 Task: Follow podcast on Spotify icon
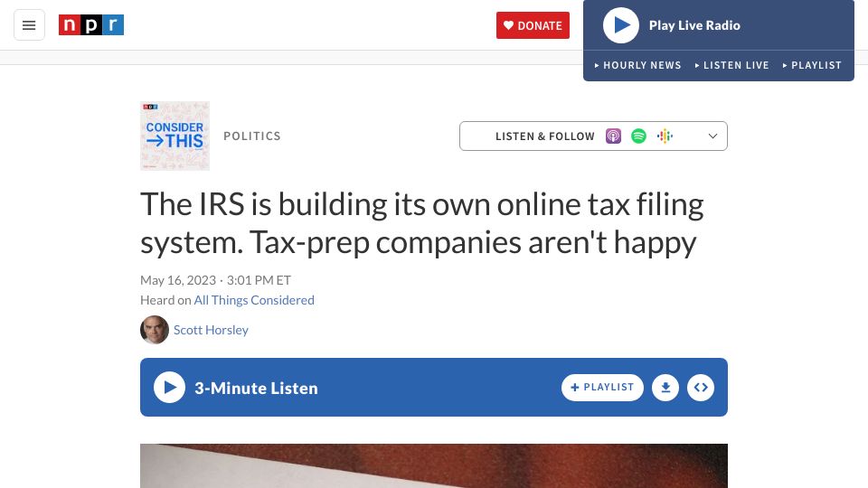pyautogui.click(x=639, y=136)
